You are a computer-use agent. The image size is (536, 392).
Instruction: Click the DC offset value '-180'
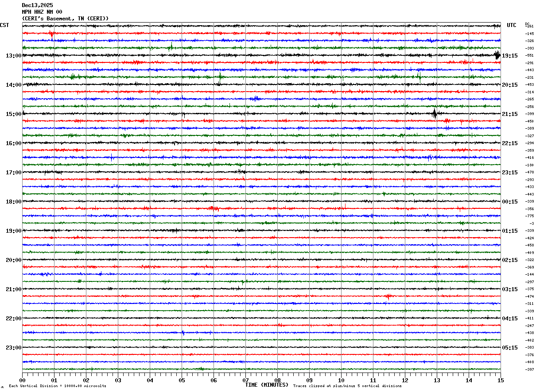[529, 165]
